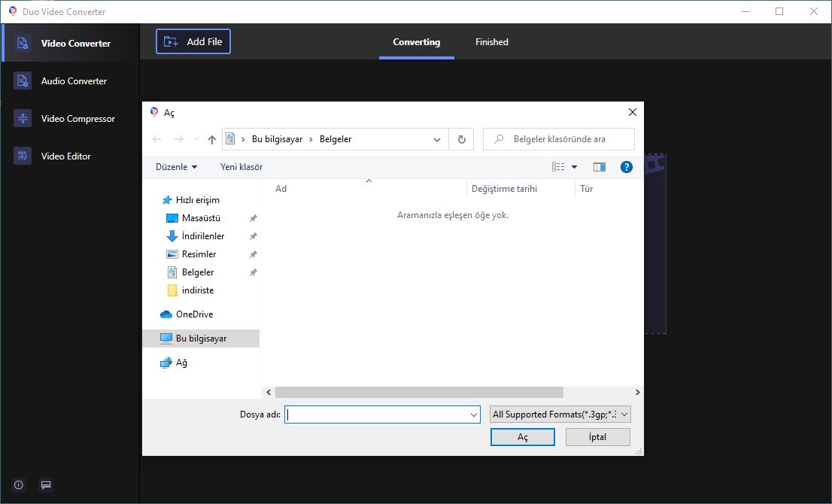Expand the address bar history dropdown
The height and width of the screenshot is (504, 832).
[437, 139]
